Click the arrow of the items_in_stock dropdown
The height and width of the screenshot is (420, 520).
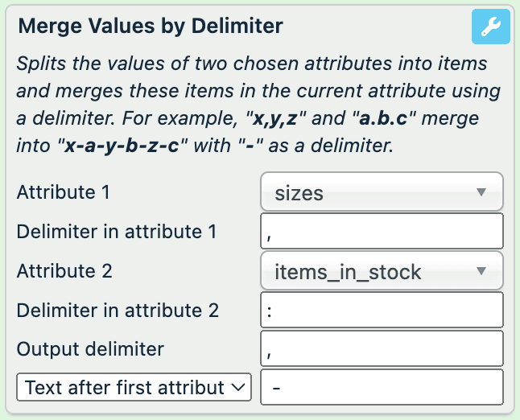click(481, 271)
